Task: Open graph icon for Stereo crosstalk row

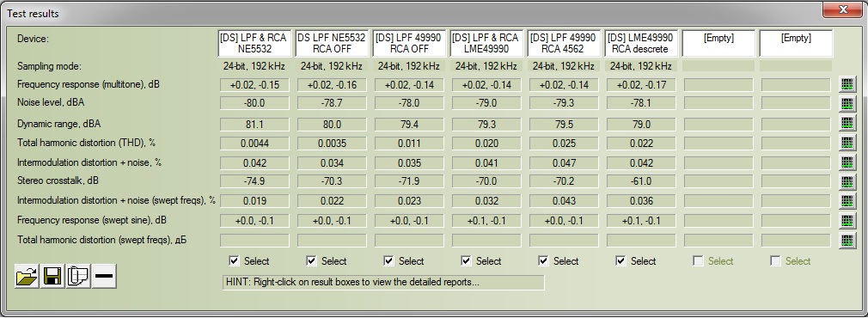Action: pos(847,181)
